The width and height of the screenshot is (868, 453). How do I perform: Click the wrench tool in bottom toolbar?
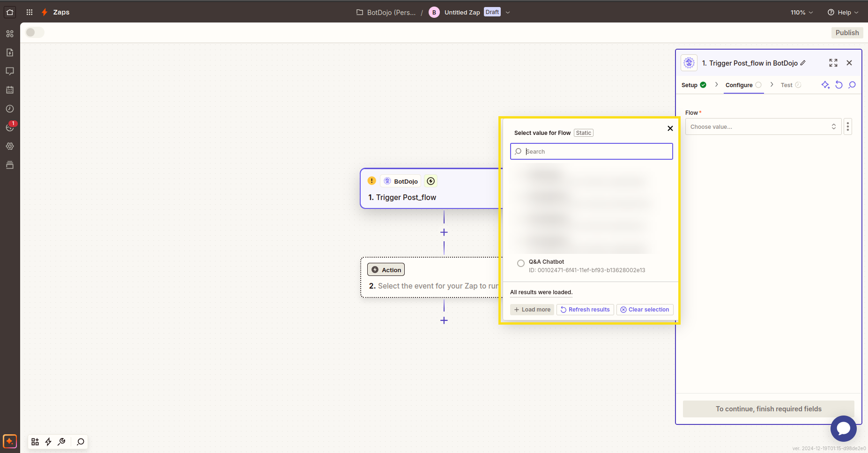[x=61, y=442]
